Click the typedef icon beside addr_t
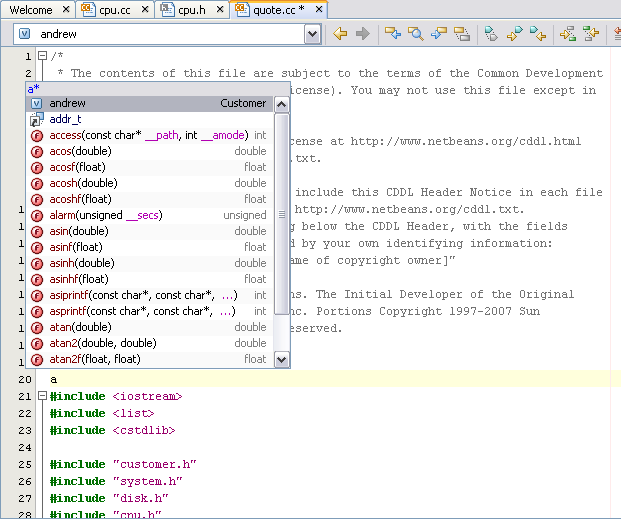 36,119
